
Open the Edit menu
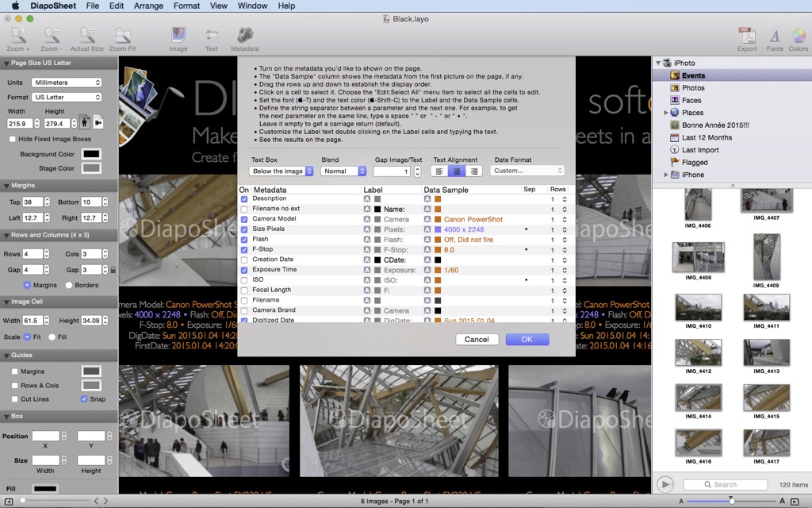pyautogui.click(x=117, y=6)
